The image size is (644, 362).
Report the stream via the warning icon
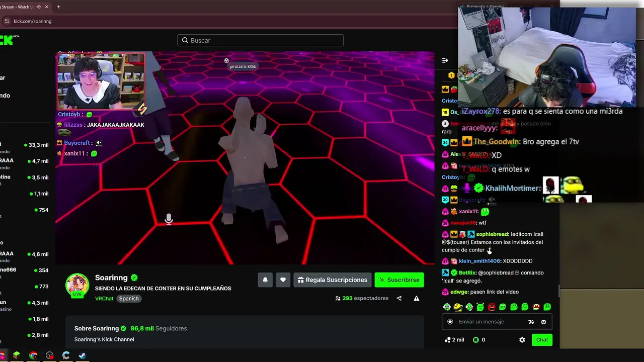(417, 298)
